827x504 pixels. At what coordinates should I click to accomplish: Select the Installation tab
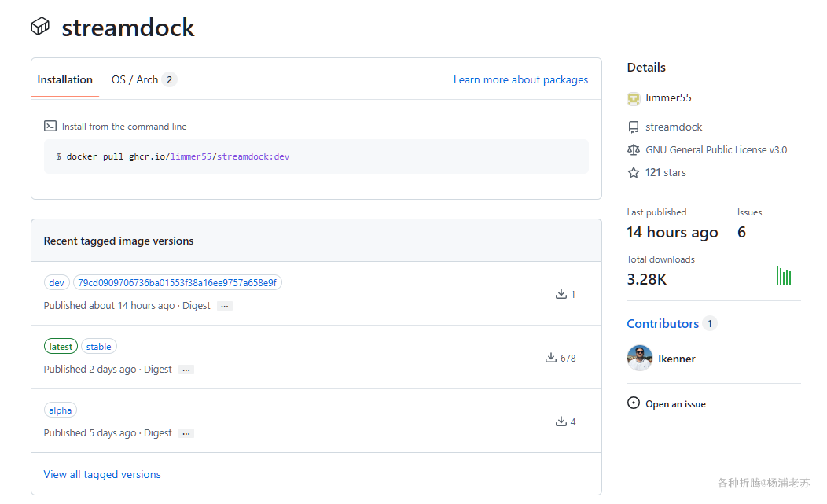point(65,79)
